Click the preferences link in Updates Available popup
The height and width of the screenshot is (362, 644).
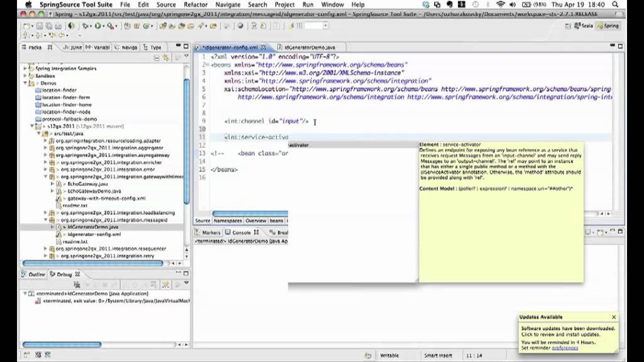[x=565, y=348]
